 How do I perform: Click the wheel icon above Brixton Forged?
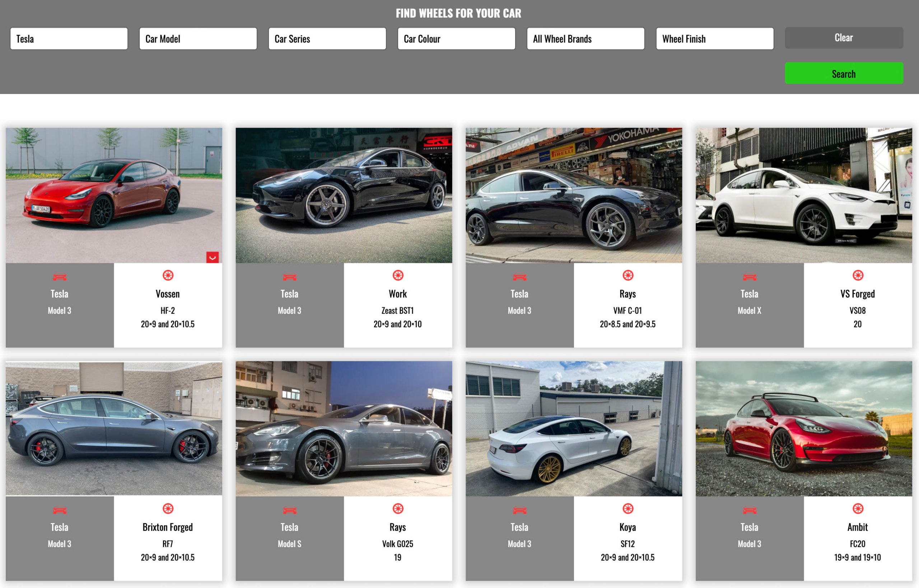click(168, 509)
